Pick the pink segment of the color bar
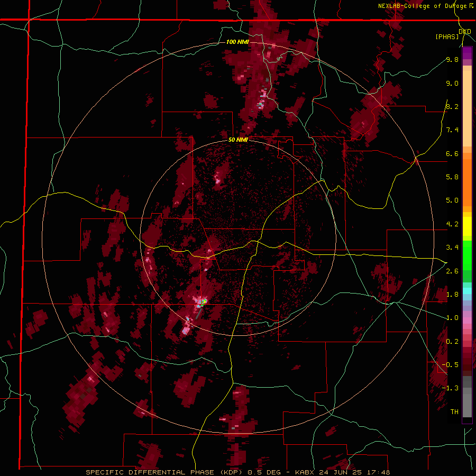 coord(467,321)
